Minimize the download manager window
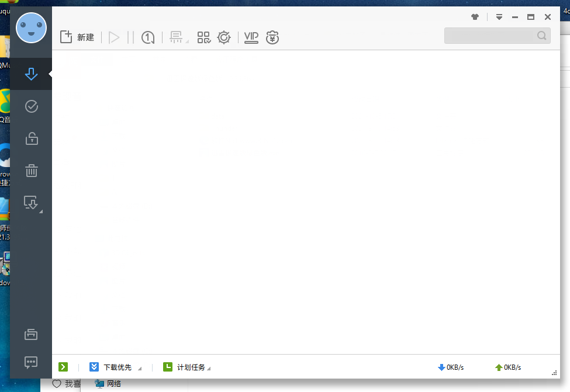This screenshot has height=392, width=570. pyautogui.click(x=514, y=17)
